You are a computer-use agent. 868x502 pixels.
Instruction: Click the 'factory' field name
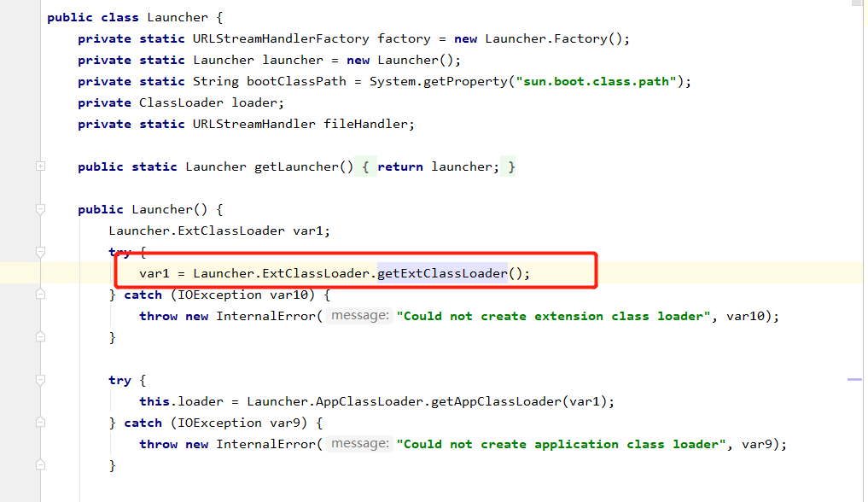[404, 38]
